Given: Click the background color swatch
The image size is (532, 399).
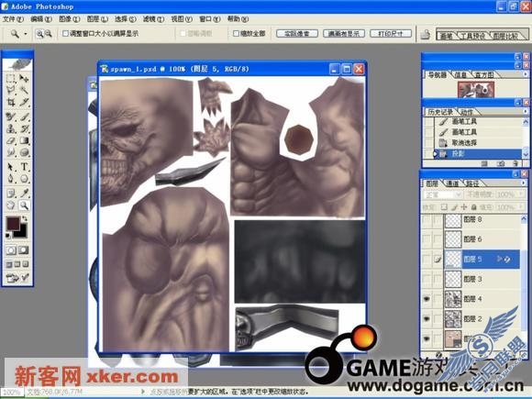Looking at the screenshot, I should click(x=21, y=232).
